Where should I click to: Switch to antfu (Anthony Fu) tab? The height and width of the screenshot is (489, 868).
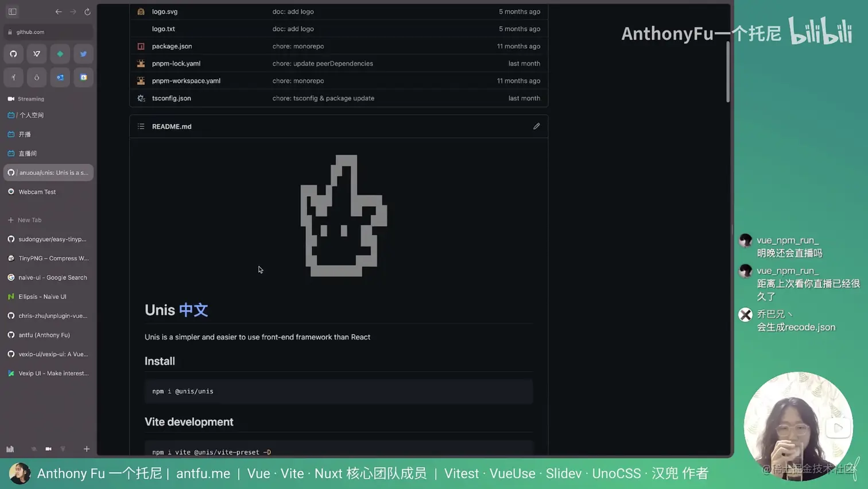[49, 335]
